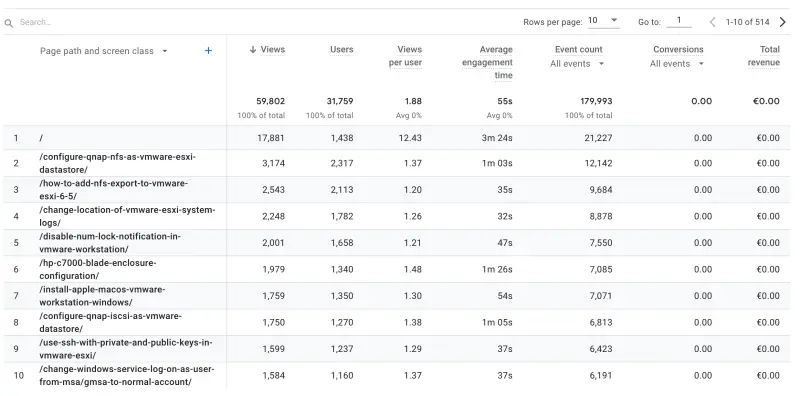Sort by the Event count header
Screen dimensions: 800x396
(579, 50)
